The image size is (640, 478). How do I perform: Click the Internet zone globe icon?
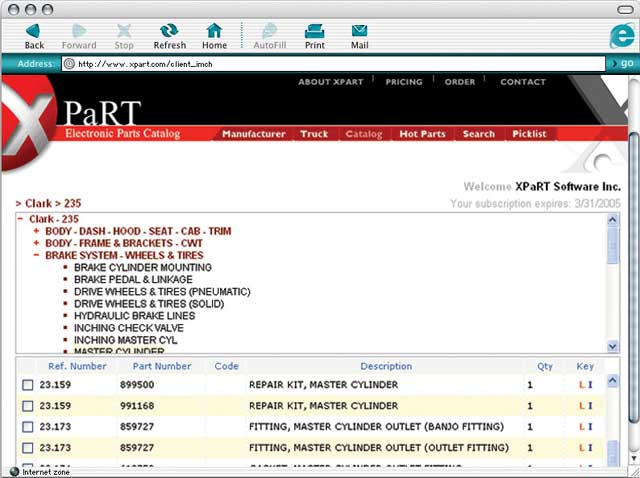point(14,472)
